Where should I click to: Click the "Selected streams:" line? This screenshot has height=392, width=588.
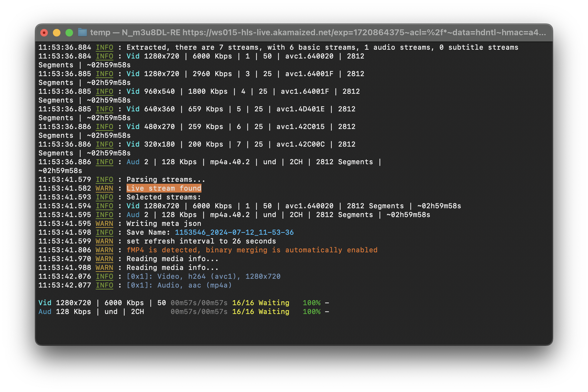click(x=163, y=197)
